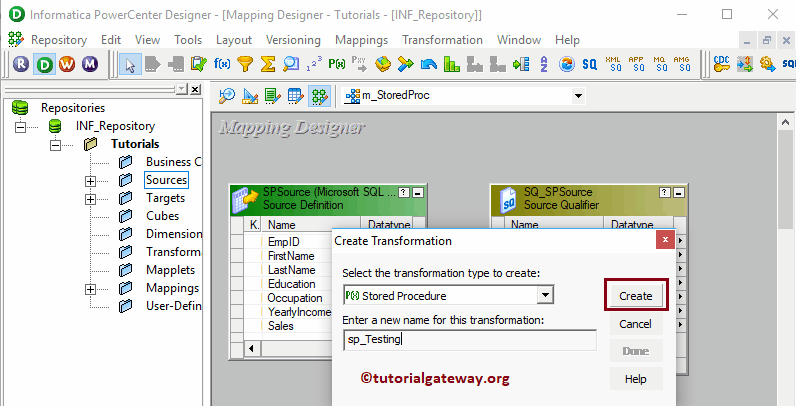Open Mapplet Designer grid-and-pencil icon
The image size is (796, 406).
(x=296, y=95)
